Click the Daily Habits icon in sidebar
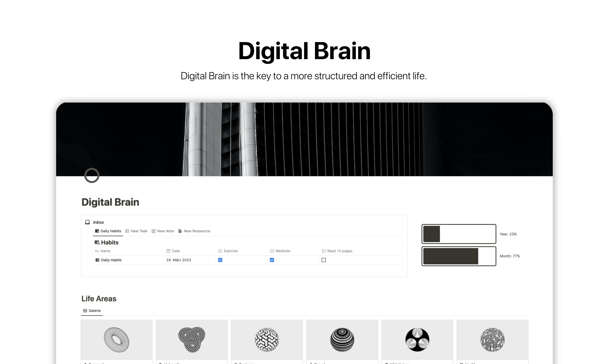 pyautogui.click(x=96, y=231)
